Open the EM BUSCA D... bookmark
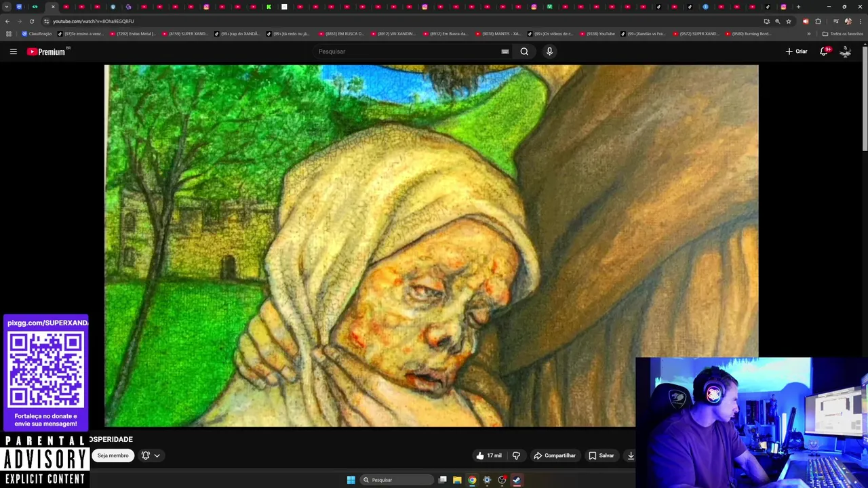This screenshot has height=488, width=868. [341, 34]
